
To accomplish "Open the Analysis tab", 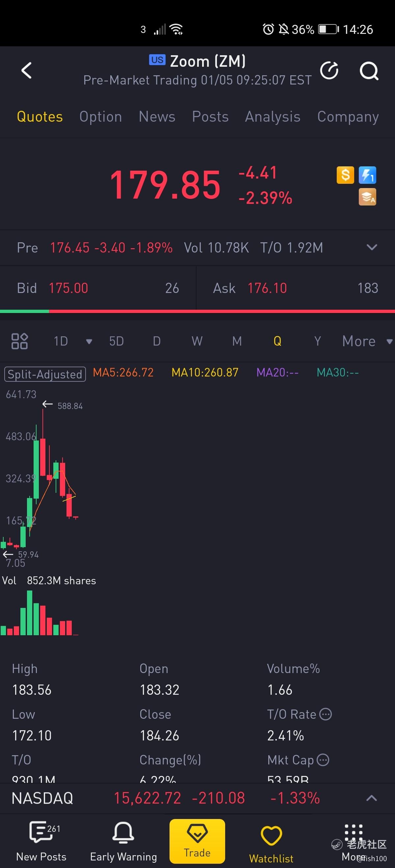I will click(x=273, y=117).
